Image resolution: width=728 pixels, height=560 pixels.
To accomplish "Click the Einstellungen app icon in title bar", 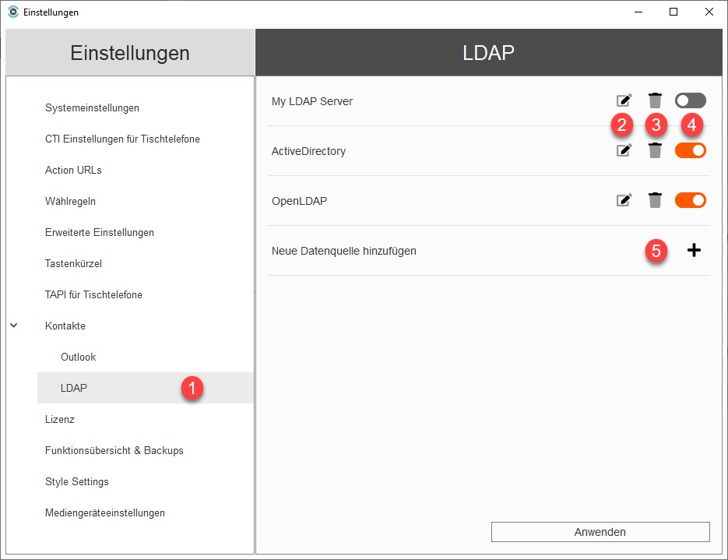I will pos(13,12).
